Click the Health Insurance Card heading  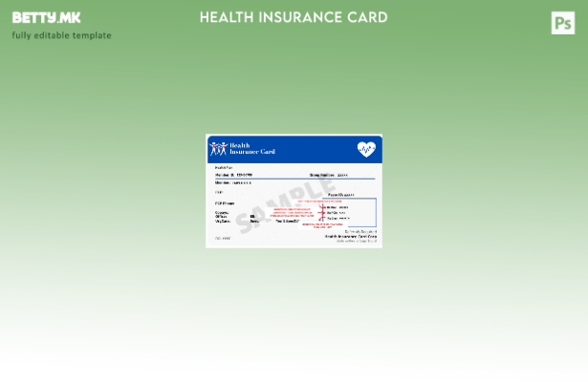point(294,17)
